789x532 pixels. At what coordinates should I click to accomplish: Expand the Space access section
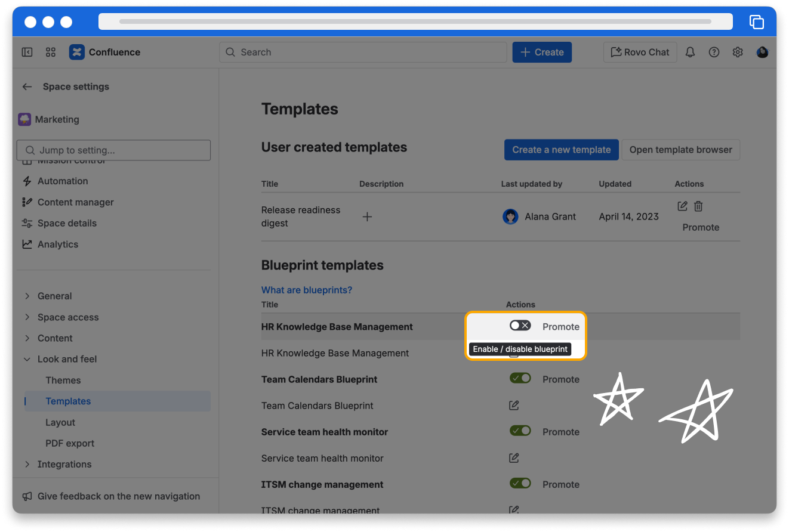coord(67,317)
